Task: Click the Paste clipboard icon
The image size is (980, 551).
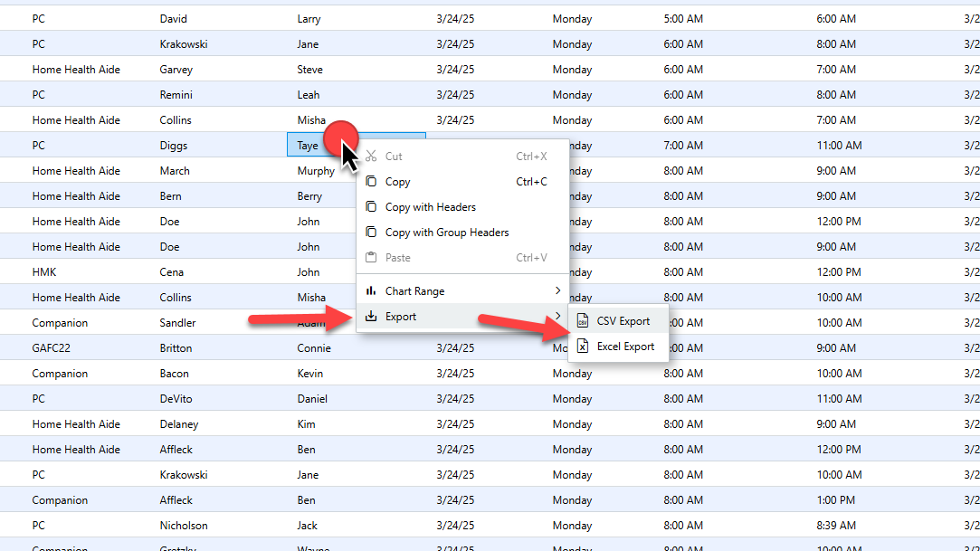Action: [371, 258]
